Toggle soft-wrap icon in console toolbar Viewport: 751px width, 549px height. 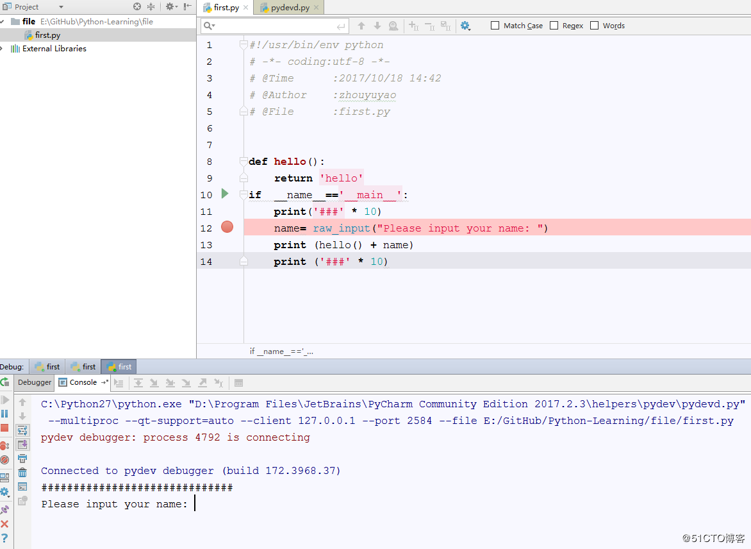point(23,430)
